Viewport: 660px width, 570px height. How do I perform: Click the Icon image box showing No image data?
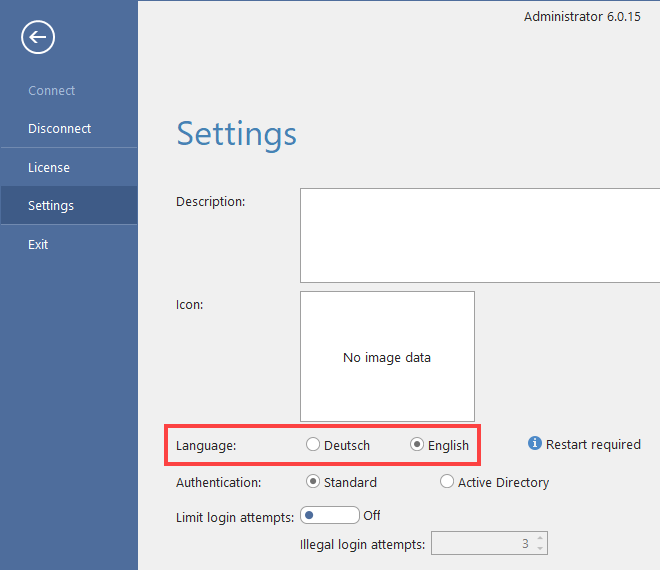pos(387,357)
